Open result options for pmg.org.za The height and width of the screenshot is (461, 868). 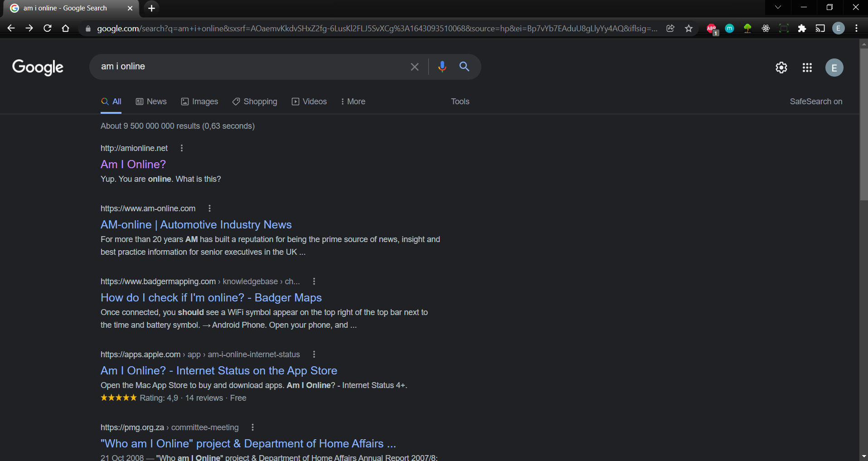[252, 427]
